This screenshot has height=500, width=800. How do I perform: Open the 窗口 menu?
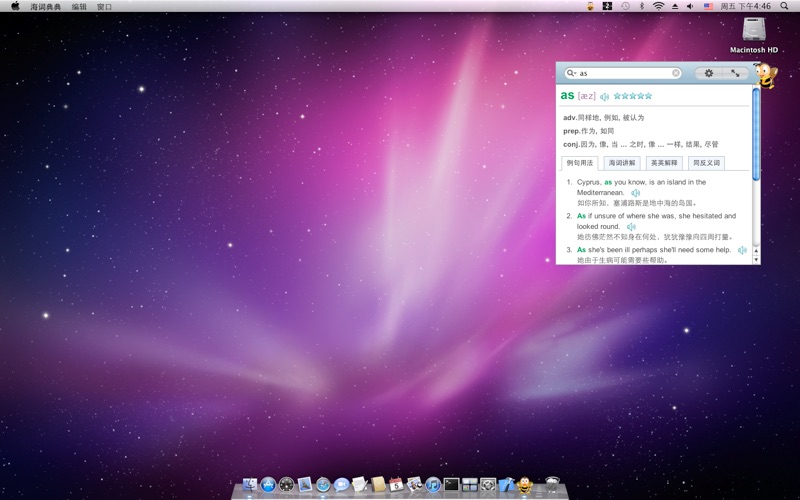[x=104, y=7]
